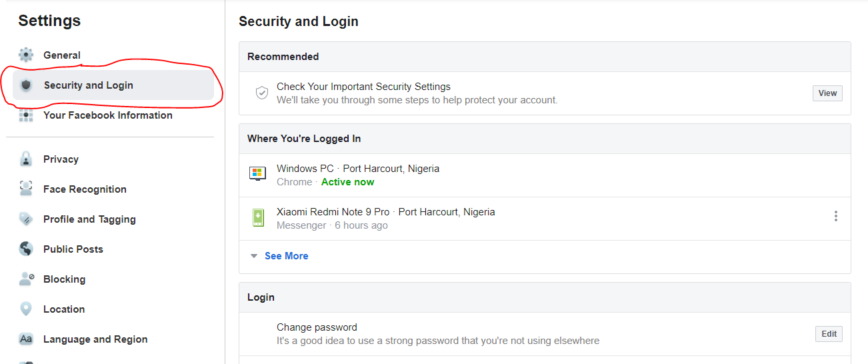Click the Language and Region Aa icon
Image resolution: width=868 pixels, height=364 pixels.
(26, 339)
